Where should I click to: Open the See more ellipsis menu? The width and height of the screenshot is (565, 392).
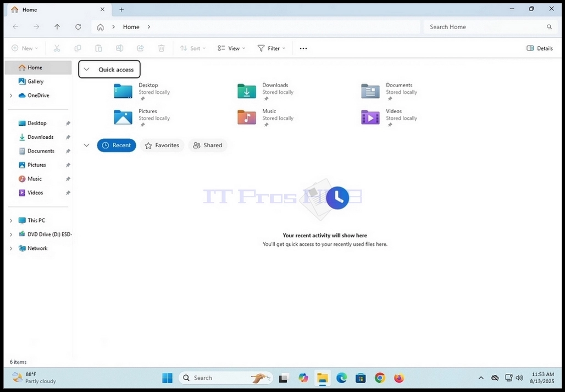[303, 48]
